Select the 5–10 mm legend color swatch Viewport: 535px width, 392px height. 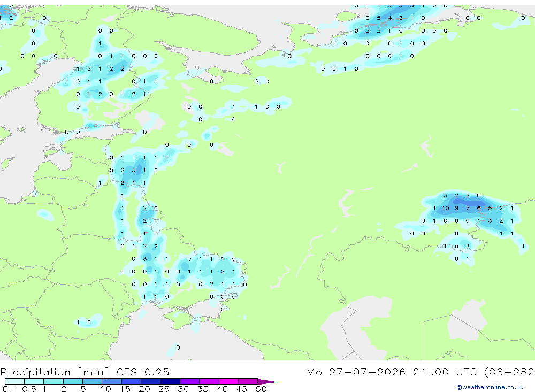(x=93, y=381)
